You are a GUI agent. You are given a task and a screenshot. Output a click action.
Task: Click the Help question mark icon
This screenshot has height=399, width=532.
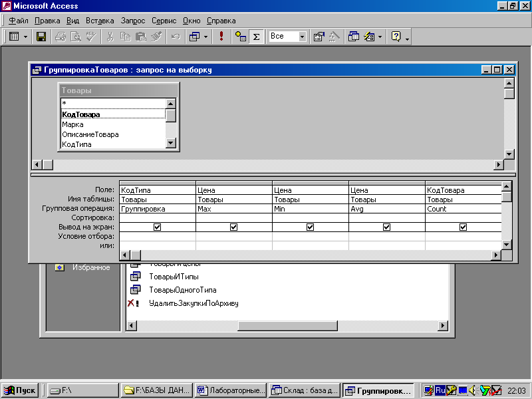click(396, 37)
